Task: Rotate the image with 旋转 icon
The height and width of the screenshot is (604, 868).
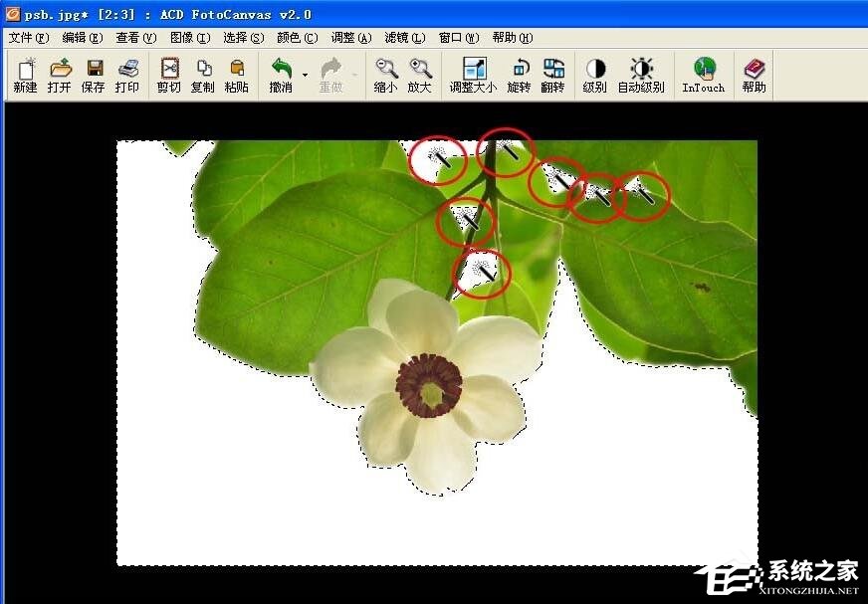Action: point(520,76)
